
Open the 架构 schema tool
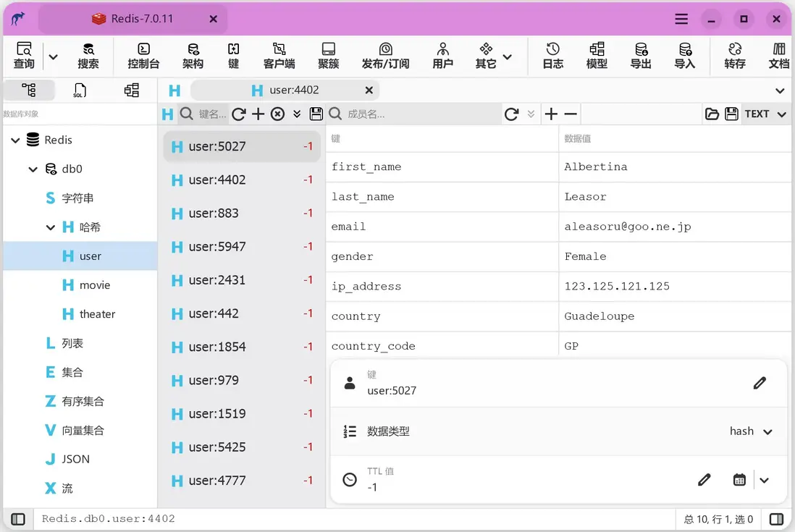(193, 56)
